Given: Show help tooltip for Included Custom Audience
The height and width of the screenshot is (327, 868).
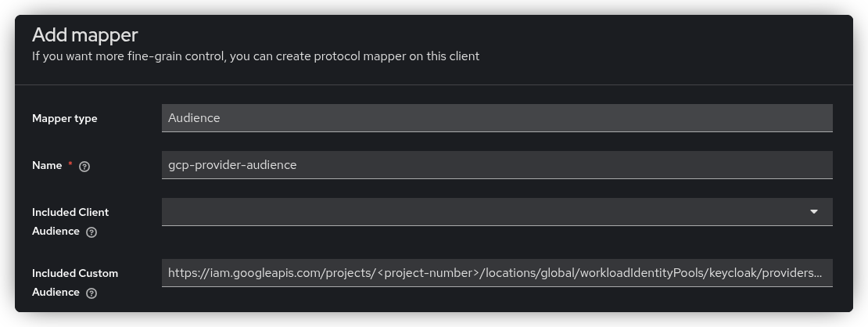Looking at the screenshot, I should tap(91, 293).
